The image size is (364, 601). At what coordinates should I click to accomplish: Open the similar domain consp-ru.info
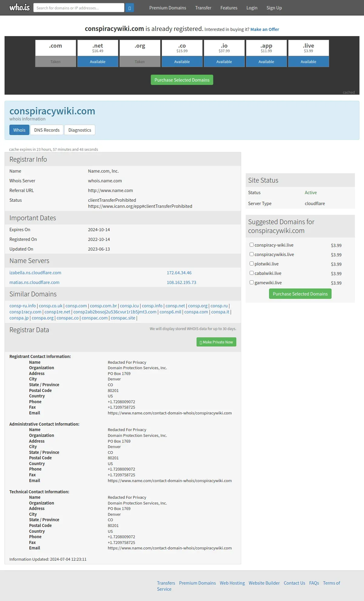click(22, 306)
